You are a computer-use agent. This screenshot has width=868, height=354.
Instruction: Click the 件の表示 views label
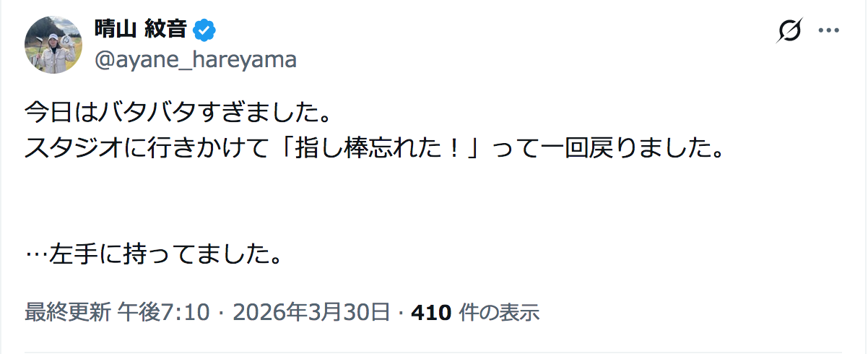click(499, 313)
